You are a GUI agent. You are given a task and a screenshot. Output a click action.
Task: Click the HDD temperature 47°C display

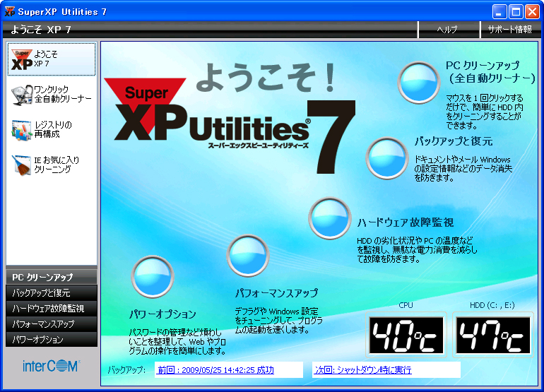point(492,335)
